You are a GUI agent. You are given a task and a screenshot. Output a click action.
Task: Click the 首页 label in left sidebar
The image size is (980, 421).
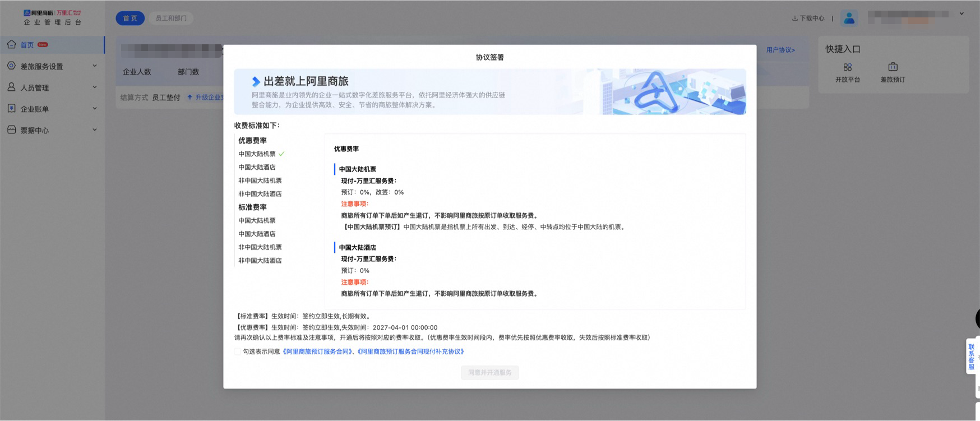27,45
